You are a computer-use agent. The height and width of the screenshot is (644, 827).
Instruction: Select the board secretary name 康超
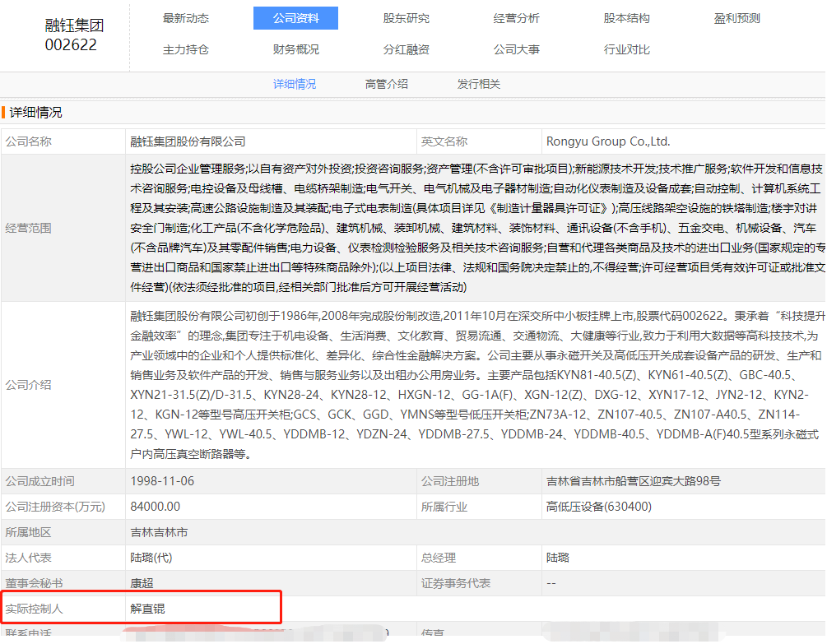click(x=142, y=583)
